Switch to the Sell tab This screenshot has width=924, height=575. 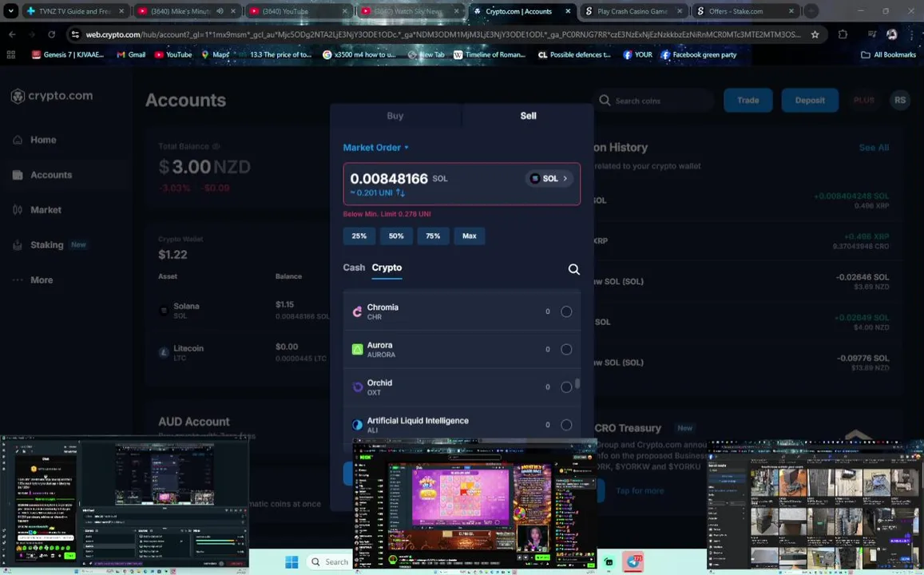(528, 116)
